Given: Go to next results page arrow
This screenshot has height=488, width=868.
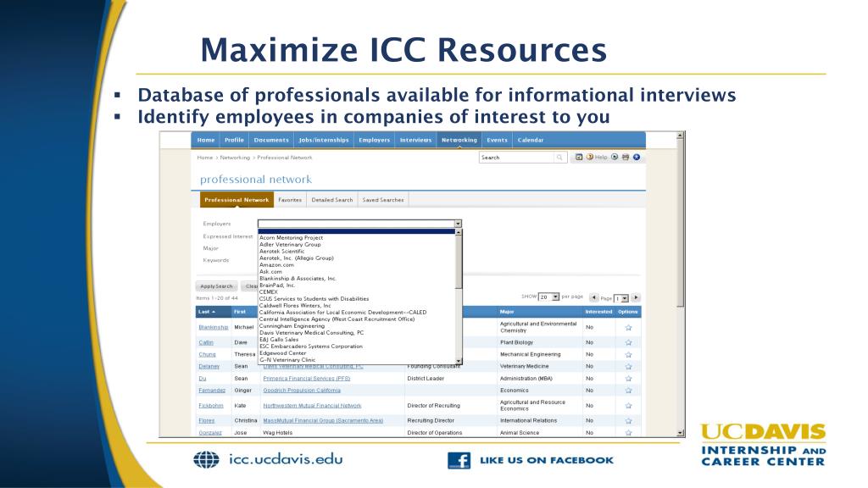Looking at the screenshot, I should coord(636,297).
